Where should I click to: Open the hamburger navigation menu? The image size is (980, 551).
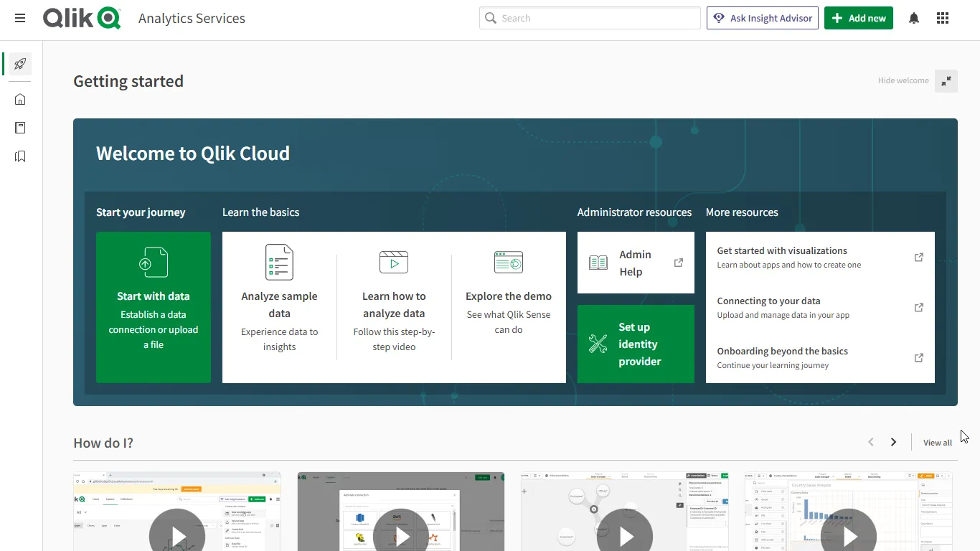click(19, 18)
